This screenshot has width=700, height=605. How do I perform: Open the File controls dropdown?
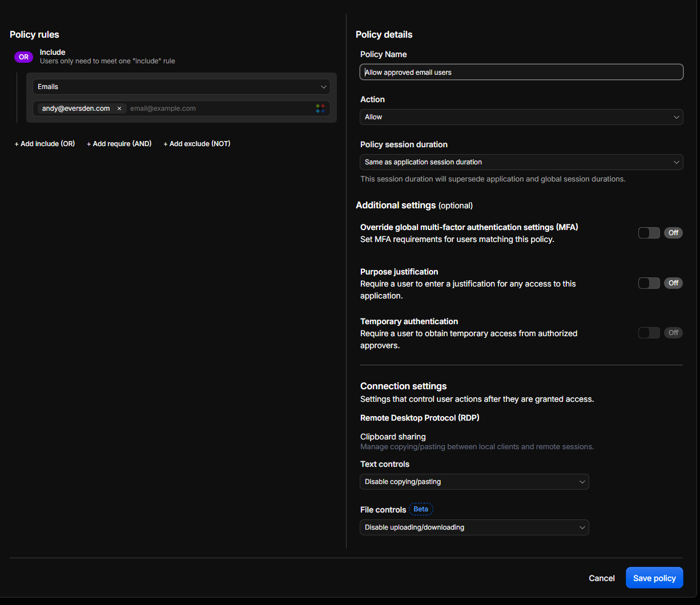474,527
